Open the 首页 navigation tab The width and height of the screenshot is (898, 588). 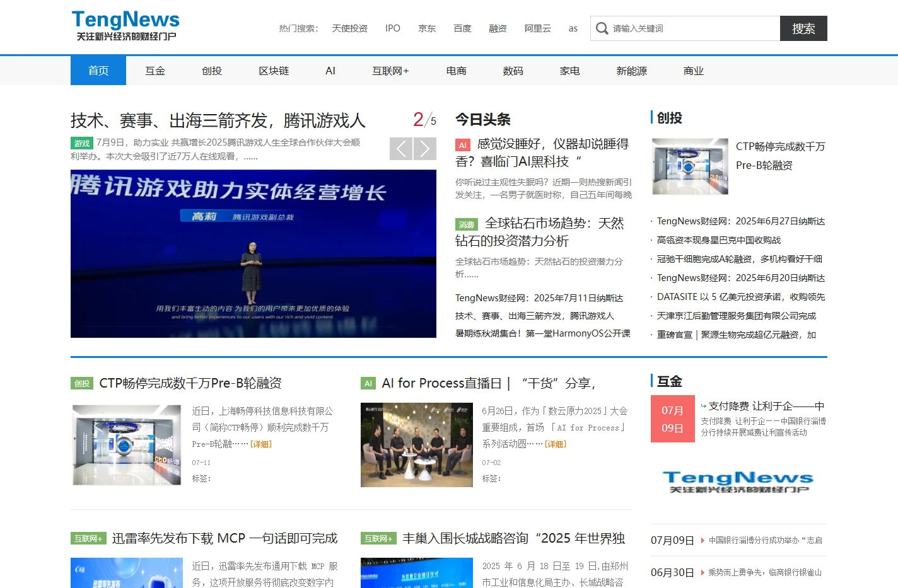pyautogui.click(x=98, y=71)
